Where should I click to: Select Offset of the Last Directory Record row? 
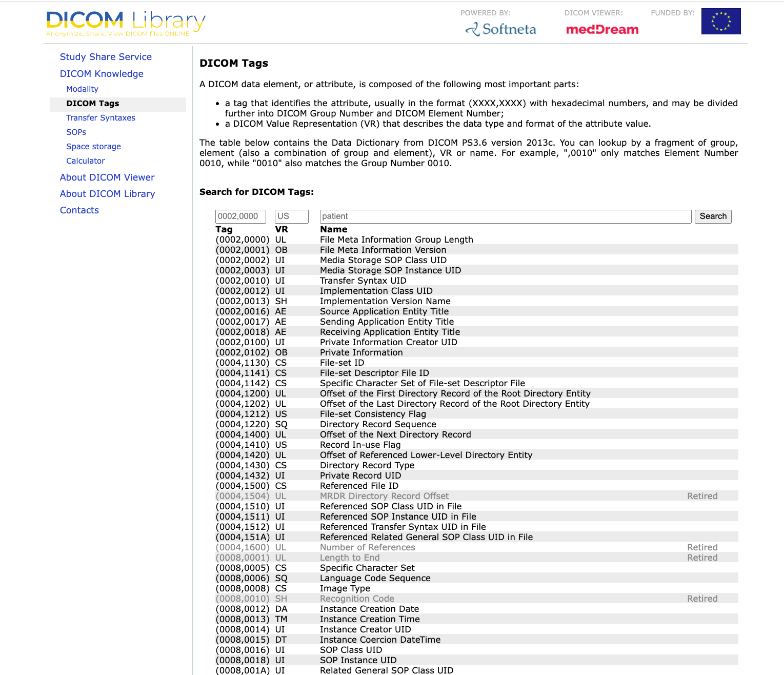click(477, 404)
